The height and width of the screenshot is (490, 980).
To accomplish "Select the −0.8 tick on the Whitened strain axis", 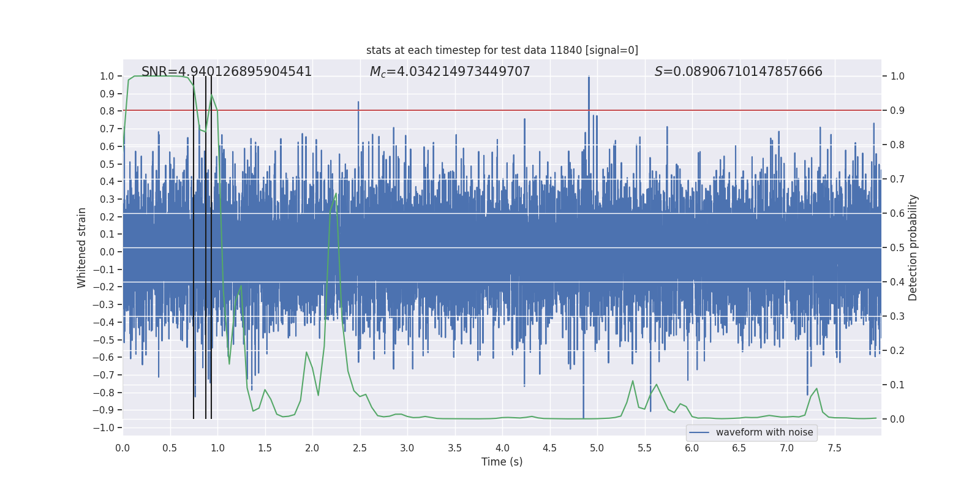I will (104, 393).
